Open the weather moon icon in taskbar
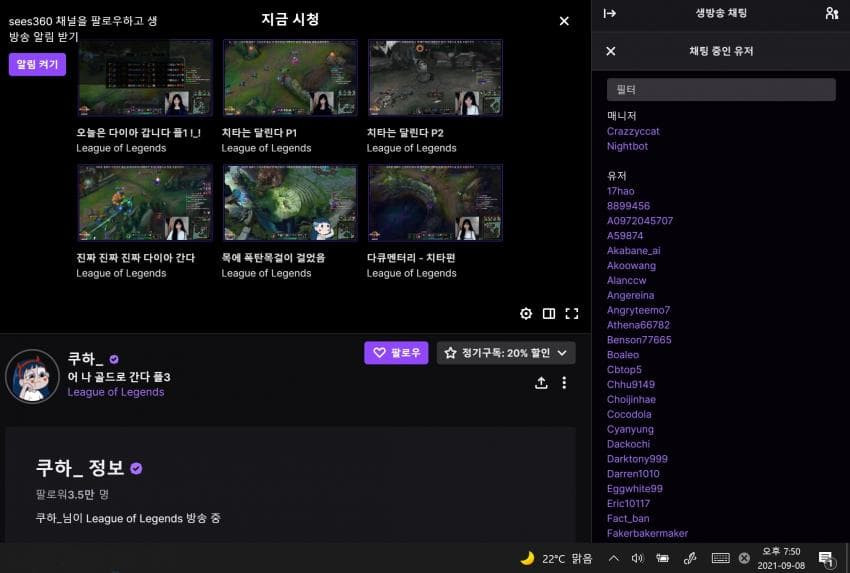 pos(527,558)
